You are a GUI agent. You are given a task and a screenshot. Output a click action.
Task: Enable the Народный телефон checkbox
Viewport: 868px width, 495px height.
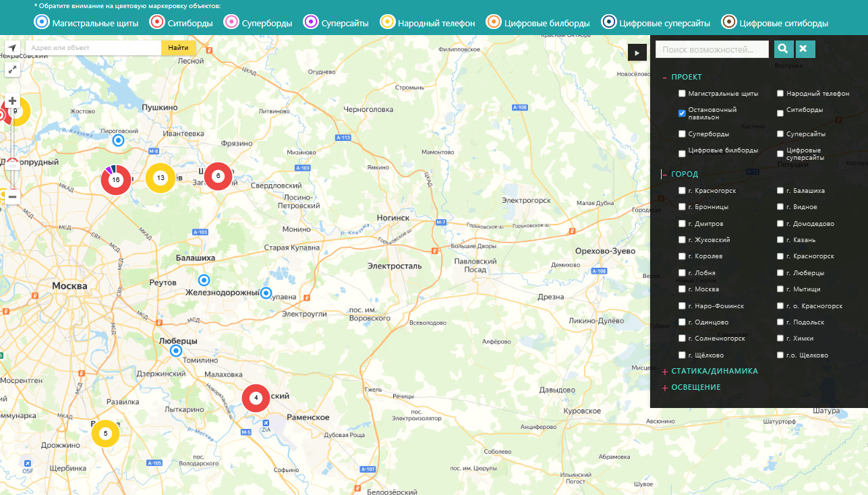[780, 94]
